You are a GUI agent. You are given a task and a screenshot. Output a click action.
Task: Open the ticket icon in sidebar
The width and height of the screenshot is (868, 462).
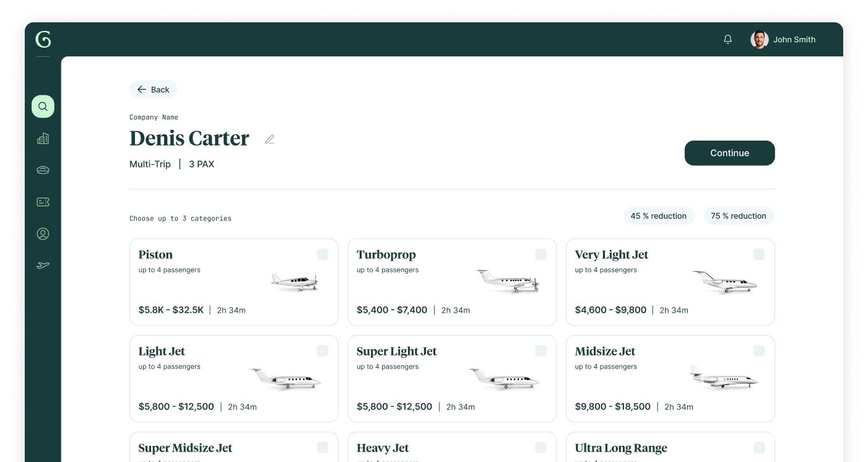pyautogui.click(x=43, y=202)
